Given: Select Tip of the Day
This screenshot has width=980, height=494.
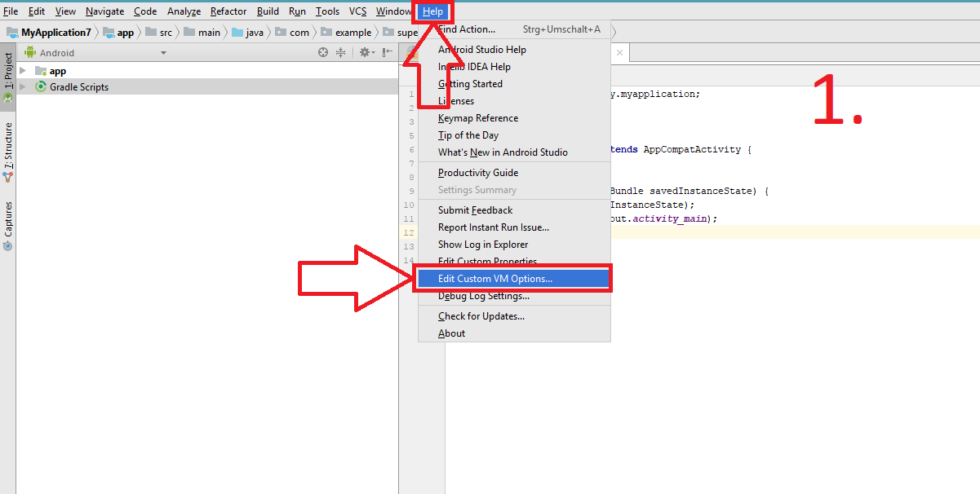Looking at the screenshot, I should click(514, 135).
